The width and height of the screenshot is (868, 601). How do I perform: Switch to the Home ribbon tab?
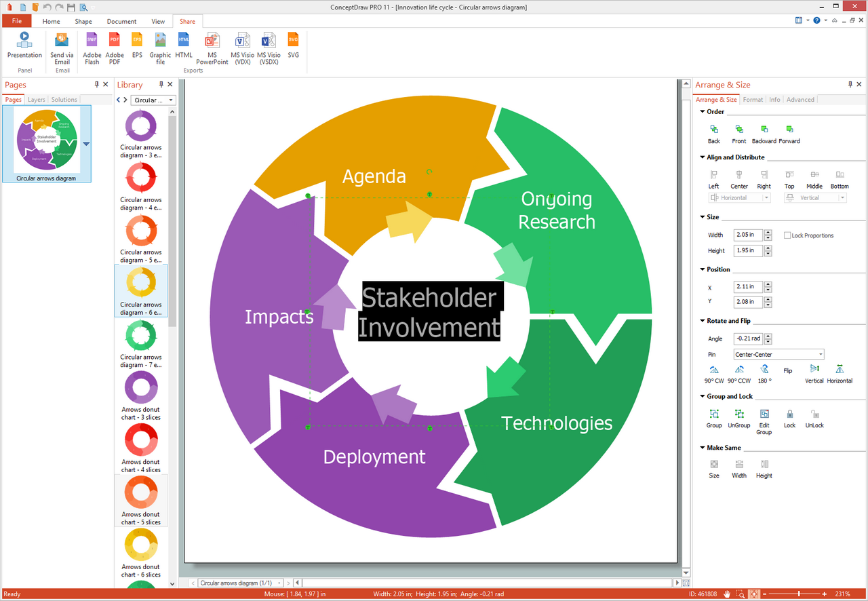pyautogui.click(x=51, y=21)
